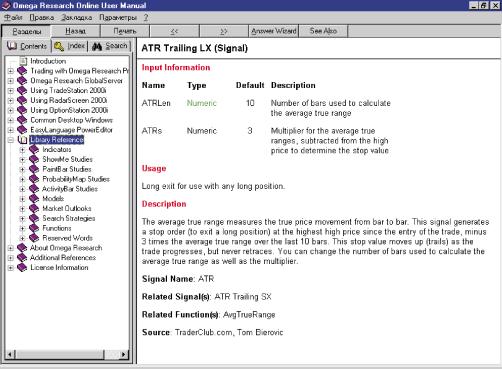
Task: Click tree scrollbar right arrow
Action: [124, 354]
